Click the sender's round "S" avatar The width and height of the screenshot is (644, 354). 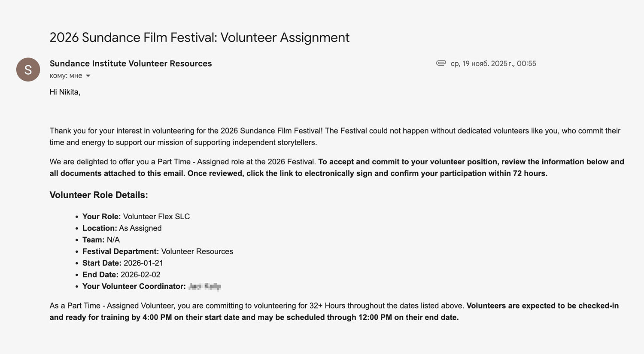click(x=28, y=70)
